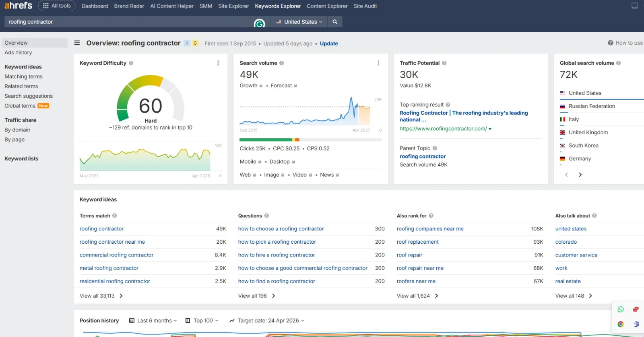Open the All tools grid menu
The image size is (644, 337).
pos(57,6)
